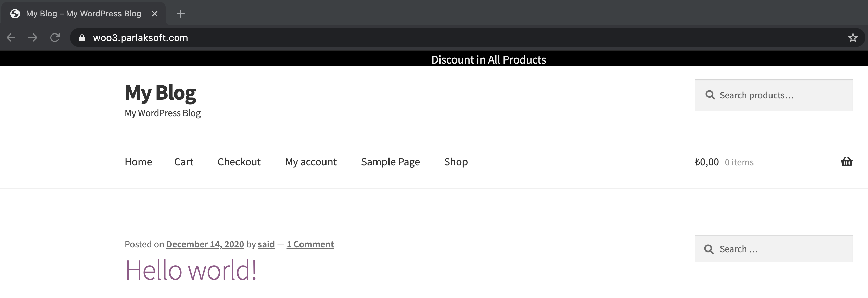Open the December 14, 2020 post date link
This screenshot has height=298, width=868.
(x=205, y=244)
